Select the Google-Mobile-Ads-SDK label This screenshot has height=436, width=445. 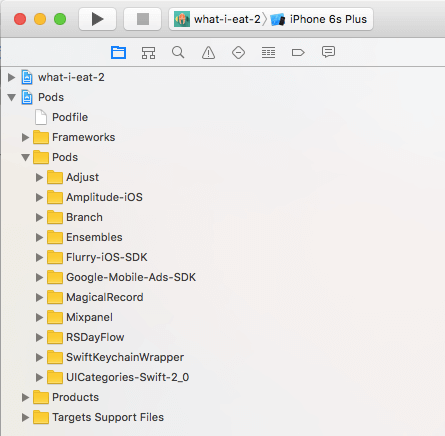(x=131, y=277)
